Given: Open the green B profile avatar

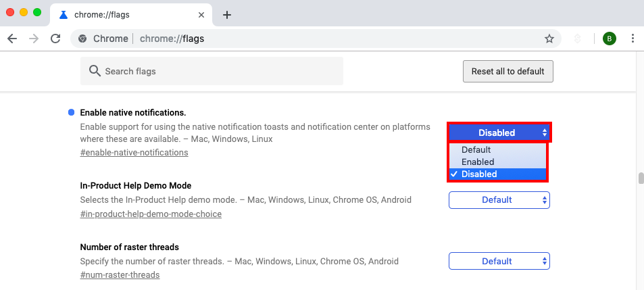Looking at the screenshot, I should coord(610,39).
